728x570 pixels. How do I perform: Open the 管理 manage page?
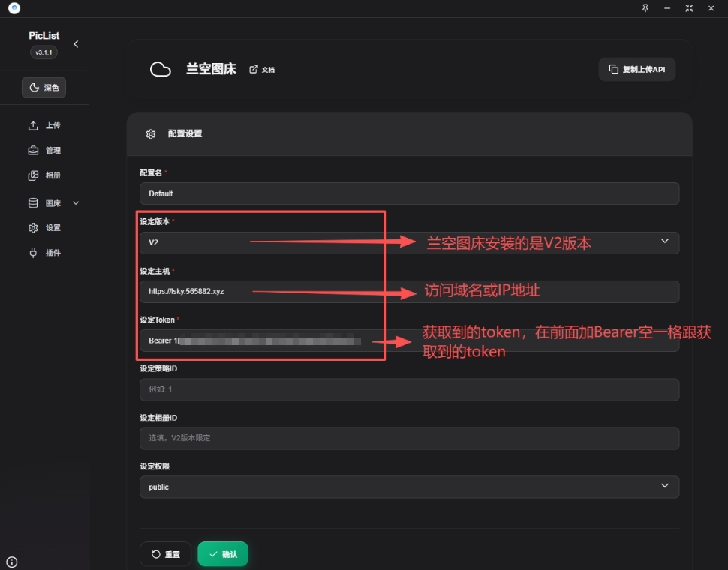[44, 150]
